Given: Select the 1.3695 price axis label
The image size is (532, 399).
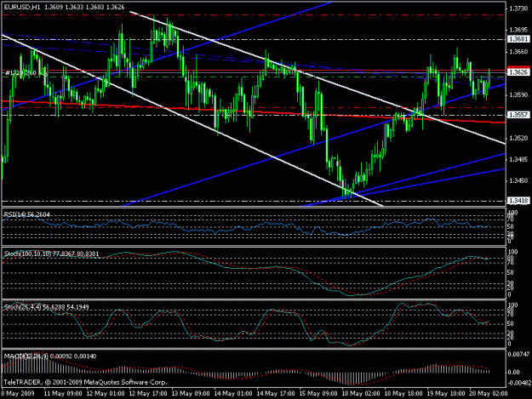Looking at the screenshot, I should pos(518,30).
